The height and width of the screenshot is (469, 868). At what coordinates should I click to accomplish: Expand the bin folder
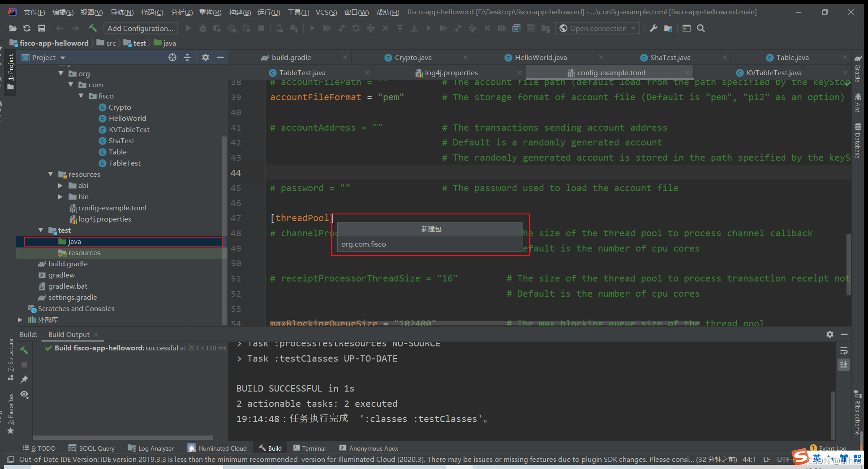[x=61, y=196]
